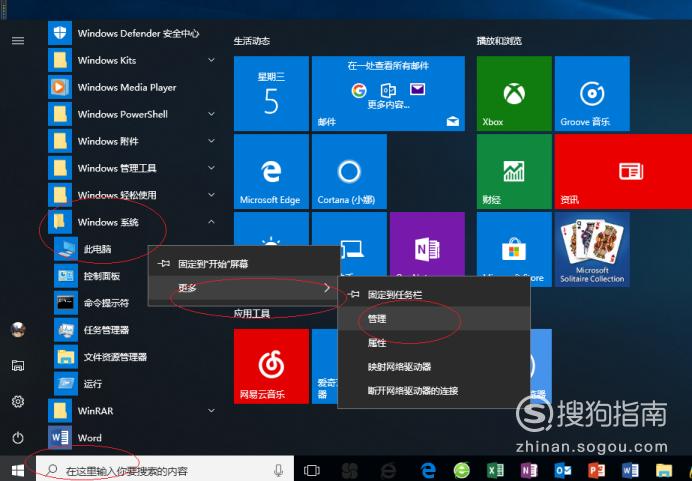Image resolution: width=692 pixels, height=481 pixels.
Task: Select 固定到"开始"屏幕 in context menu
Action: (x=244, y=264)
